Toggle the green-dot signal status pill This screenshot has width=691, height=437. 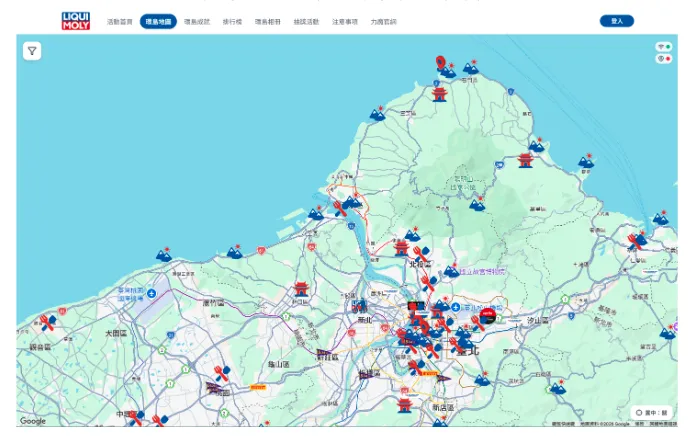(664, 47)
